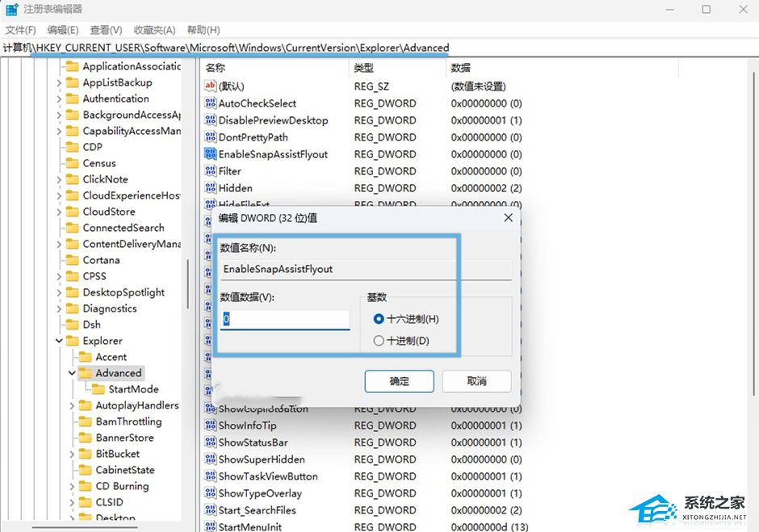Select the CD Burning tree item

point(122,486)
